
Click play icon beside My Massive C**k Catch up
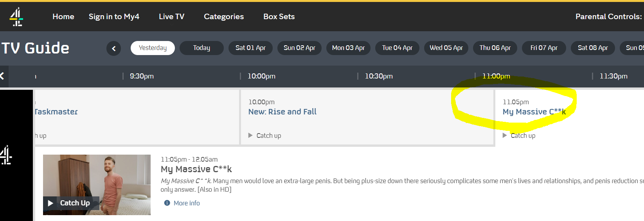click(x=505, y=135)
